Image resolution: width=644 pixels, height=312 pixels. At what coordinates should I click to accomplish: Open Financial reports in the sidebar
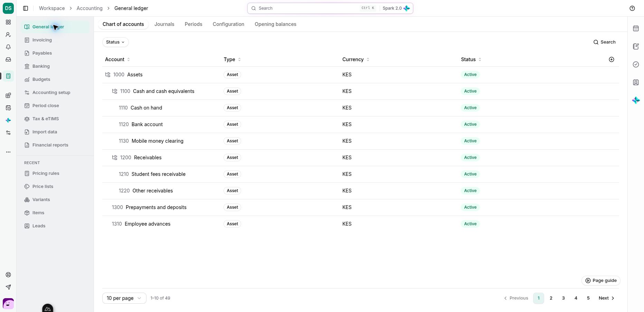click(x=55, y=145)
